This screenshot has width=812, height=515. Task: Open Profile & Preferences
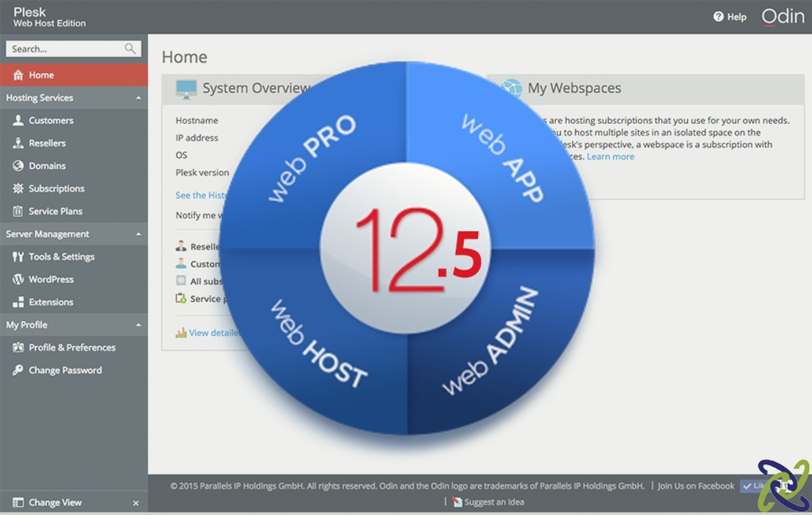(x=74, y=347)
